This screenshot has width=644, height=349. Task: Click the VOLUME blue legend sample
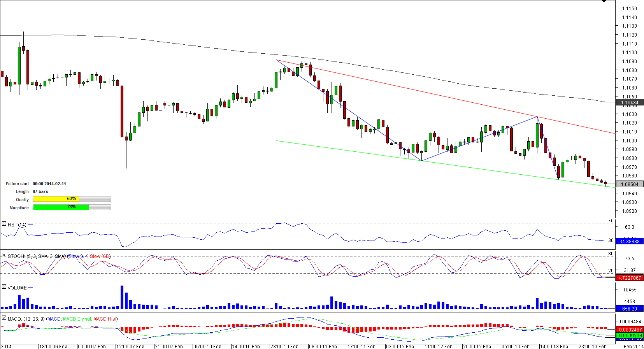(31, 288)
